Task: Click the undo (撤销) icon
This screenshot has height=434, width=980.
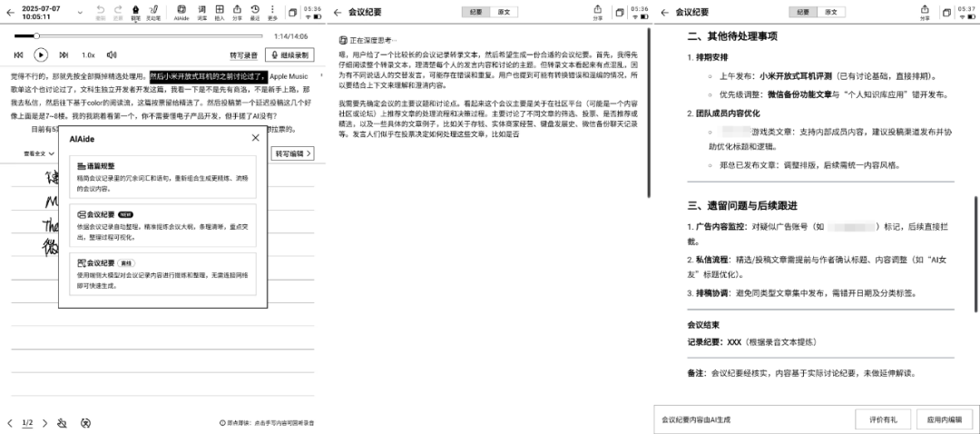Action: 101,12
